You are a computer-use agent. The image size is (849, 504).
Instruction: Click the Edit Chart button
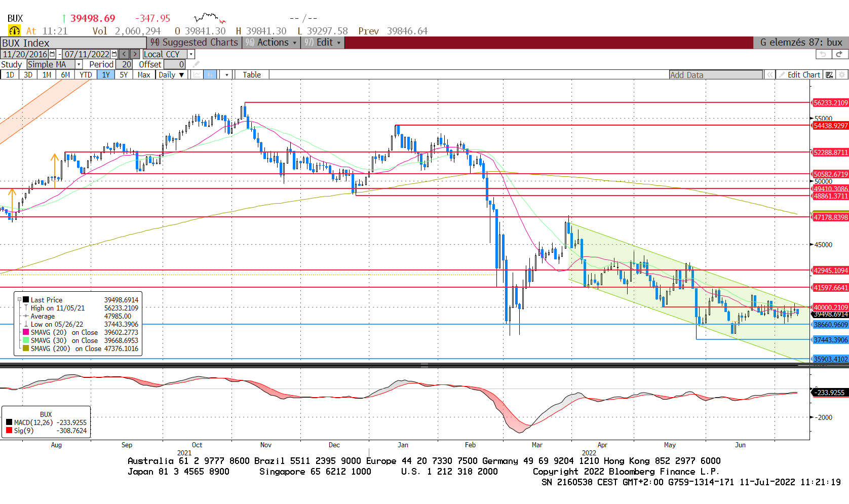799,75
